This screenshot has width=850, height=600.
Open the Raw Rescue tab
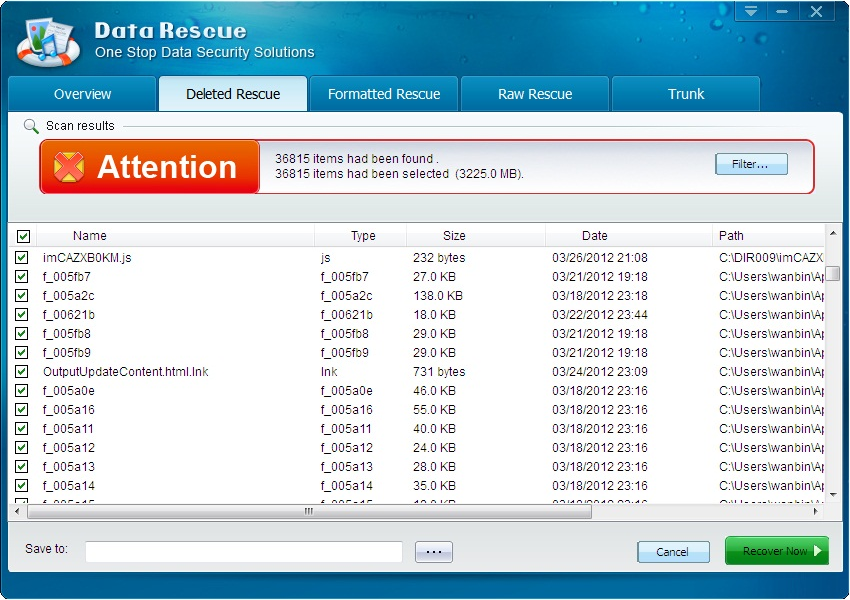[535, 94]
